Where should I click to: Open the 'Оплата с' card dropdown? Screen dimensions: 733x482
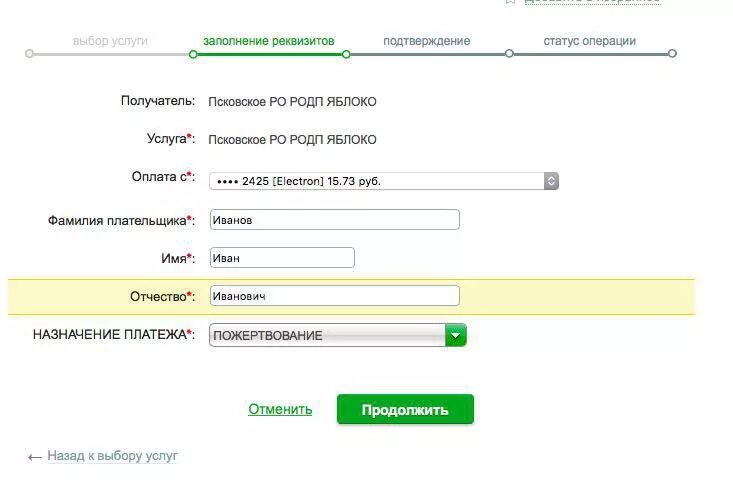point(384,181)
